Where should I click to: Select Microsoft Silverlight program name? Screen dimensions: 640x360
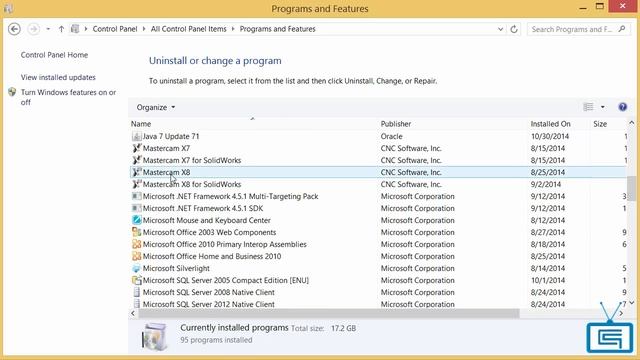pyautogui.click(x=176, y=268)
